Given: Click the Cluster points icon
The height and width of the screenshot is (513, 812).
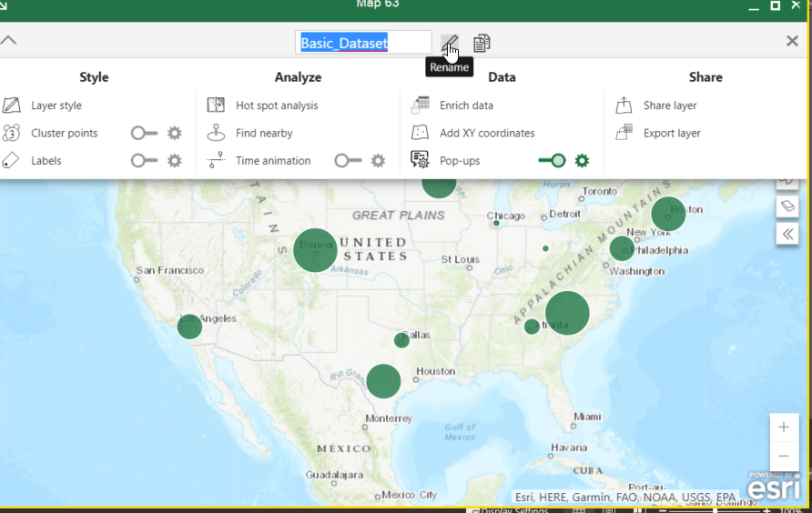Looking at the screenshot, I should (12, 133).
